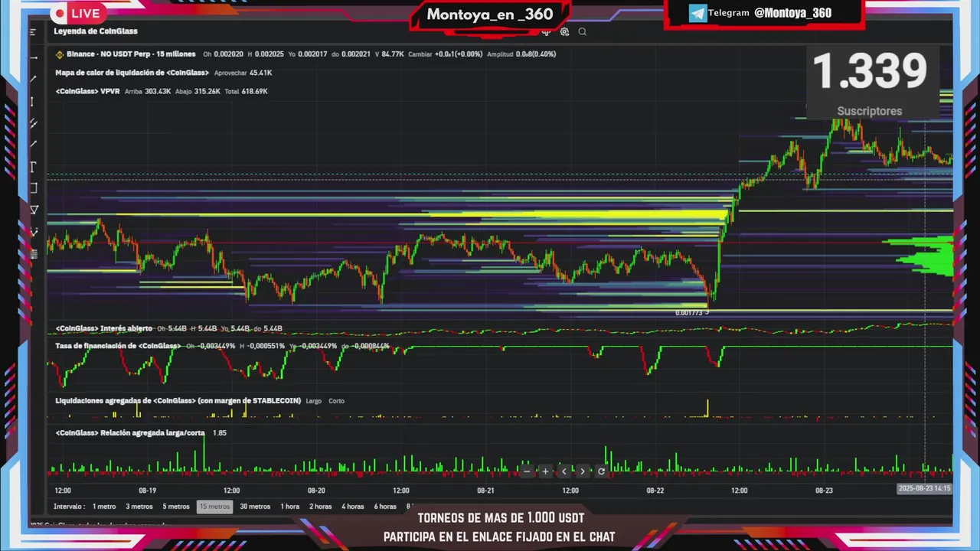Reset chart view with refresh button
The width and height of the screenshot is (980, 551).
coord(601,471)
